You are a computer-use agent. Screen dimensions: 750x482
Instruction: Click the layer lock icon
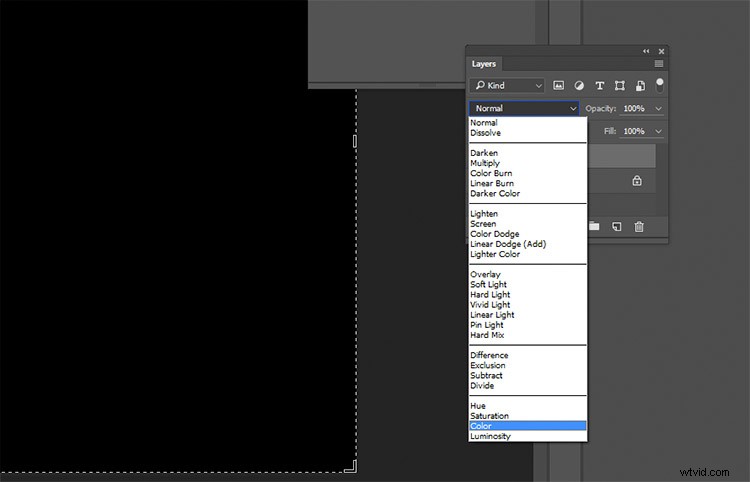pyautogui.click(x=637, y=181)
